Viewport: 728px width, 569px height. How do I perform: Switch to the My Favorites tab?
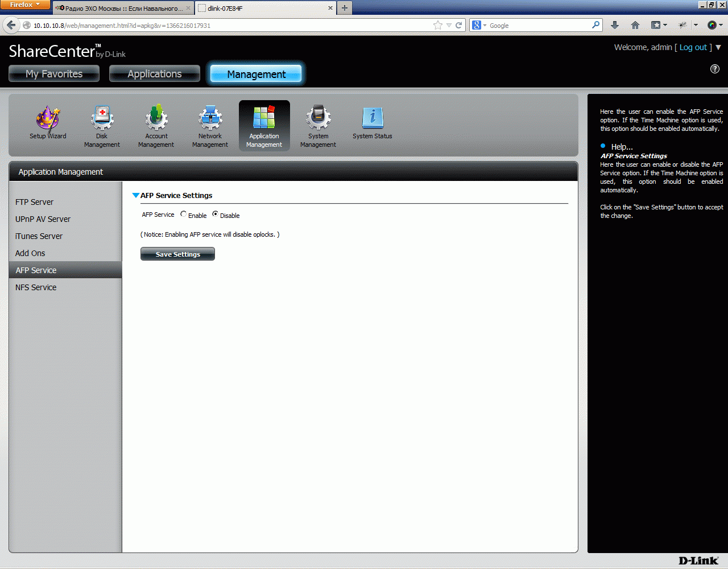pos(54,73)
